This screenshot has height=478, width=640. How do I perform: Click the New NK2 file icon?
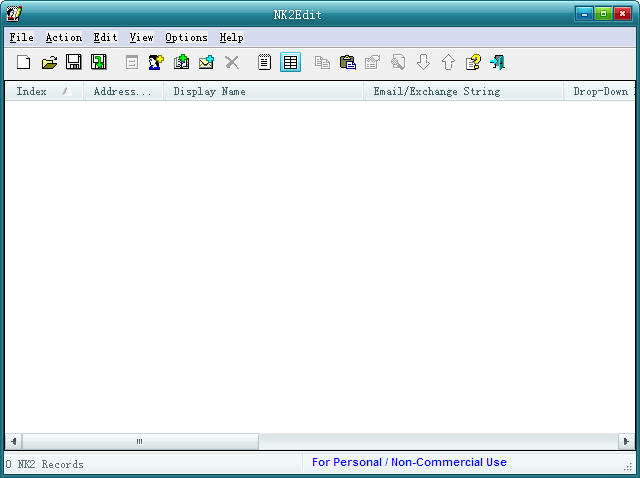click(x=24, y=62)
